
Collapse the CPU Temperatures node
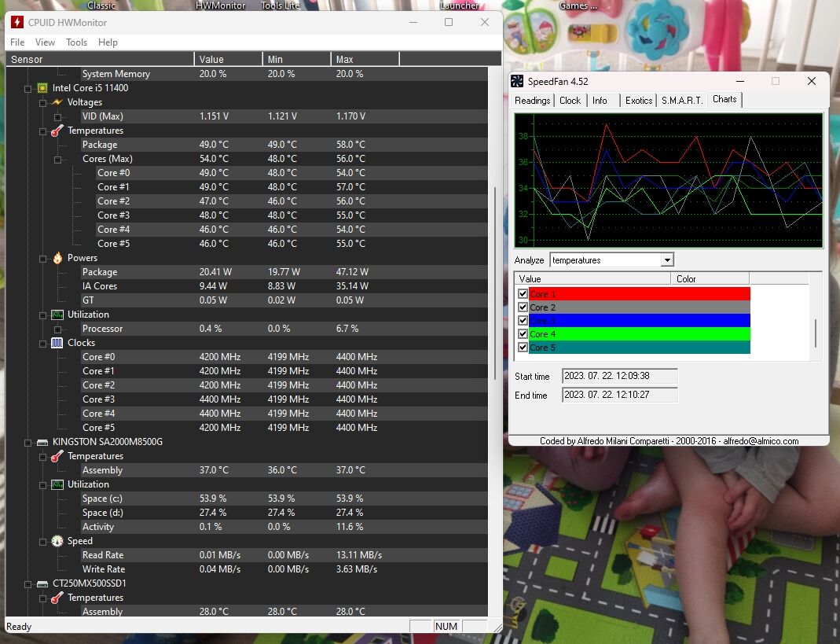pos(43,131)
